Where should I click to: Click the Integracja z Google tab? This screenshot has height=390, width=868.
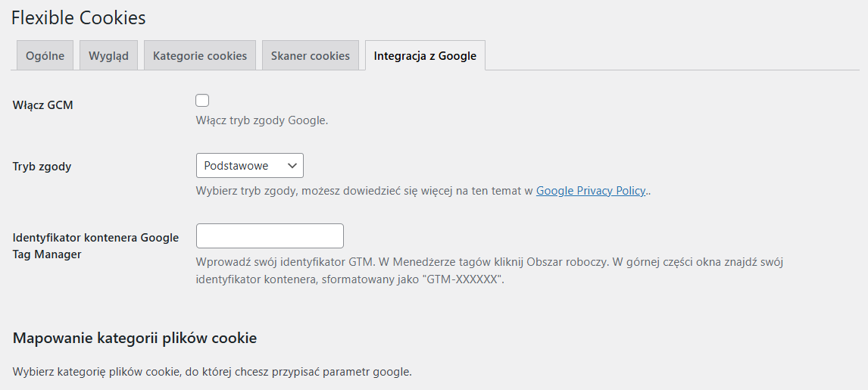tap(425, 55)
